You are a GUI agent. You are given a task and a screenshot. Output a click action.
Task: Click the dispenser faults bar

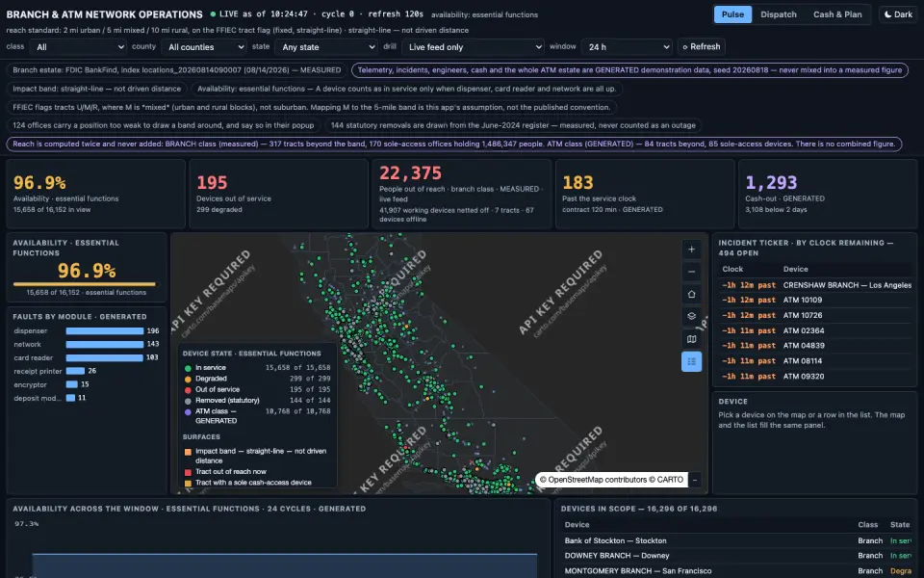coord(104,330)
